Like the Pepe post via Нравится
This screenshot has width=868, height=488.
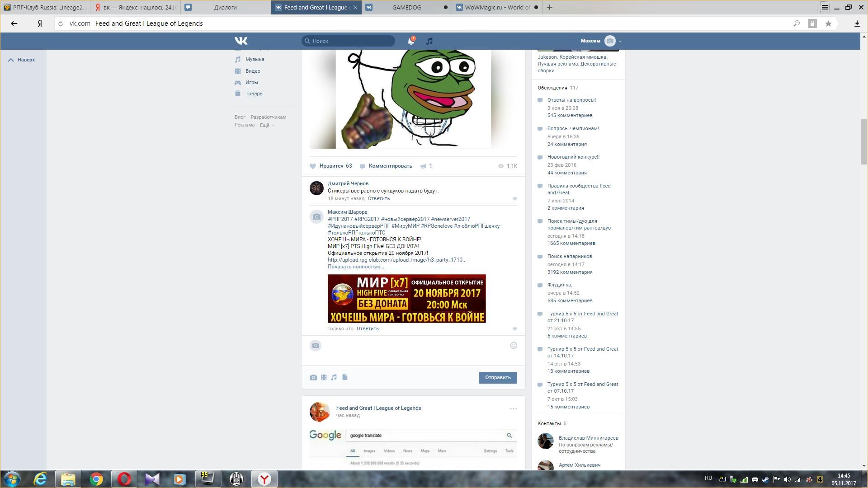pyautogui.click(x=330, y=166)
